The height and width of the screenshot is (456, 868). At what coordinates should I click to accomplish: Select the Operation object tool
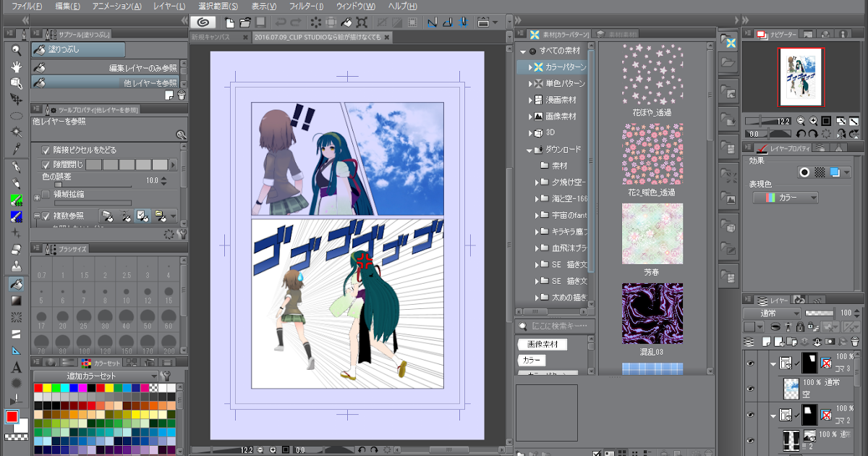click(16, 83)
